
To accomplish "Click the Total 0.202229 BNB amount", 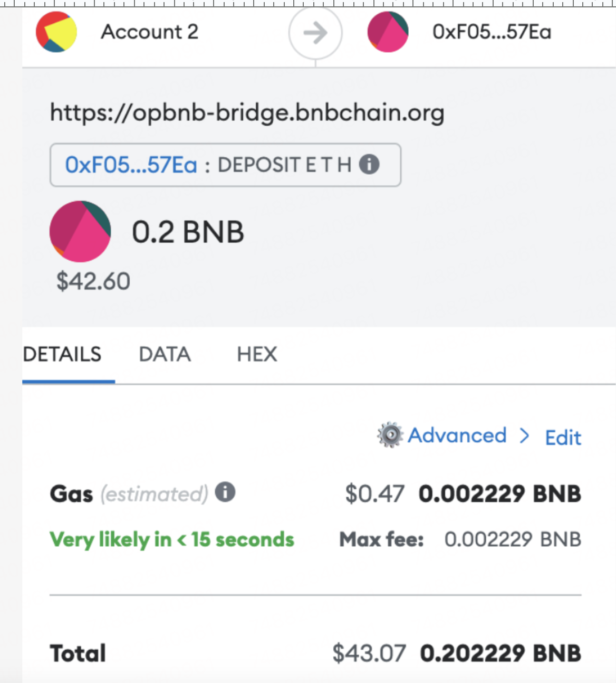I will pos(500,653).
